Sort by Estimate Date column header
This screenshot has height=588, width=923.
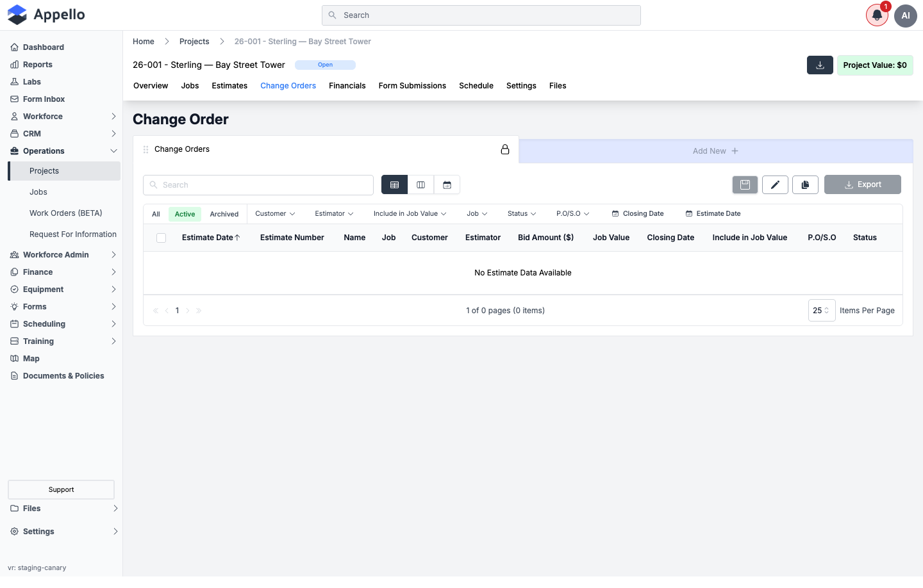pos(211,238)
